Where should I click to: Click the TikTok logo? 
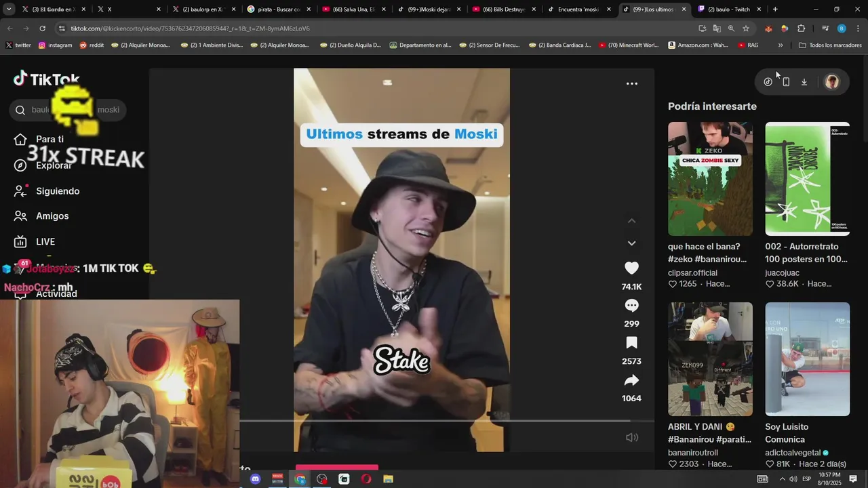(46, 79)
